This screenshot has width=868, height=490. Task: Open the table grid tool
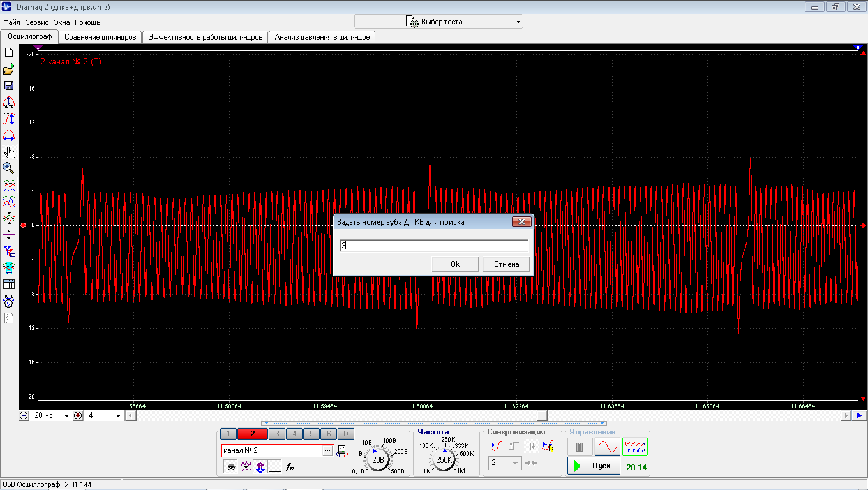coord(9,284)
